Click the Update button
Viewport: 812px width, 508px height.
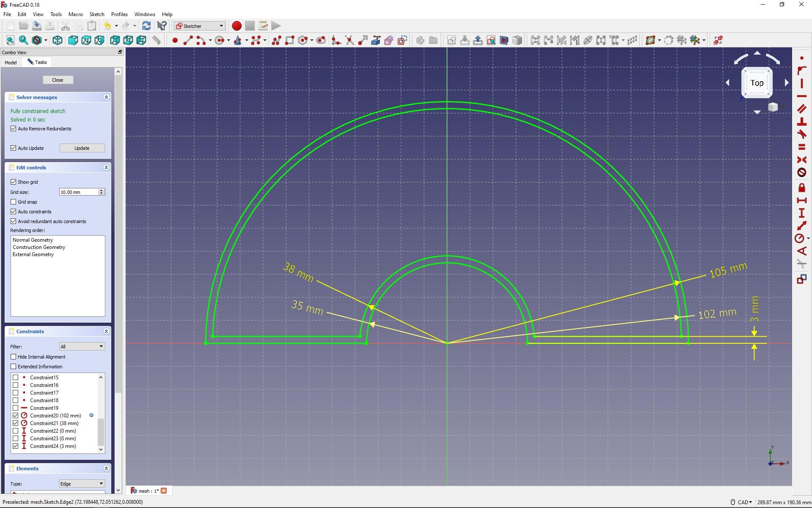(82, 148)
